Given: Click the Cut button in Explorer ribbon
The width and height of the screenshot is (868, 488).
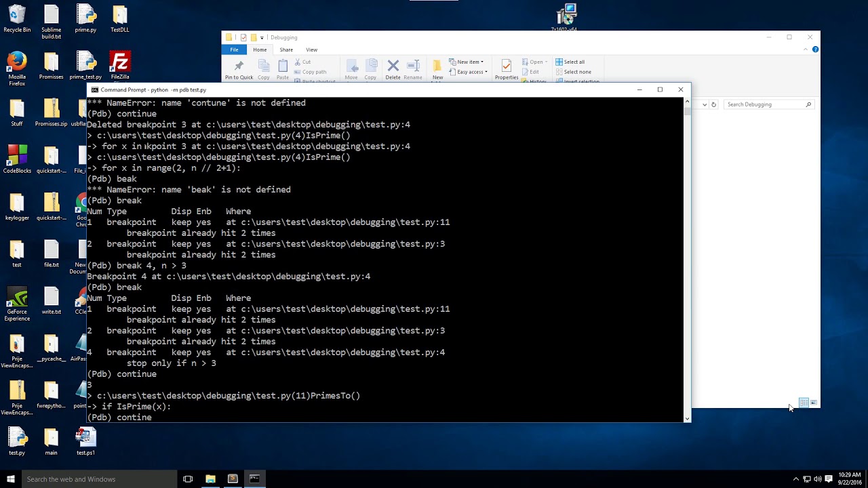Looking at the screenshot, I should tap(302, 62).
